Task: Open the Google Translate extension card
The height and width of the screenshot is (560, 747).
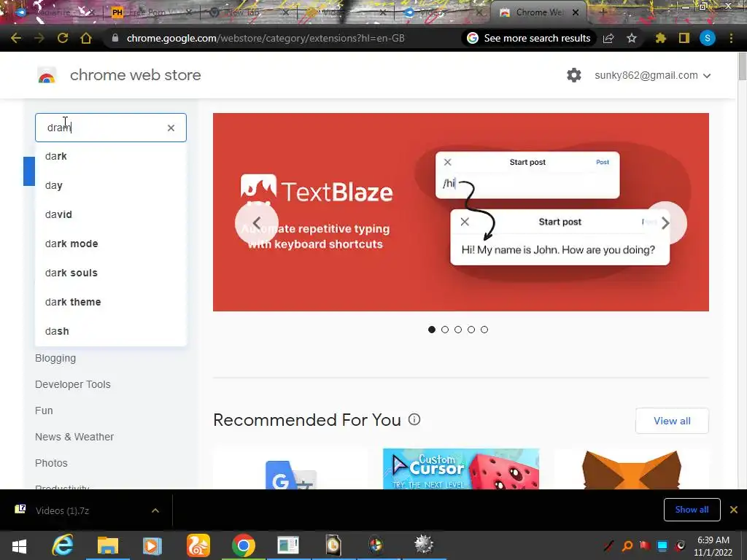Action: (x=290, y=469)
